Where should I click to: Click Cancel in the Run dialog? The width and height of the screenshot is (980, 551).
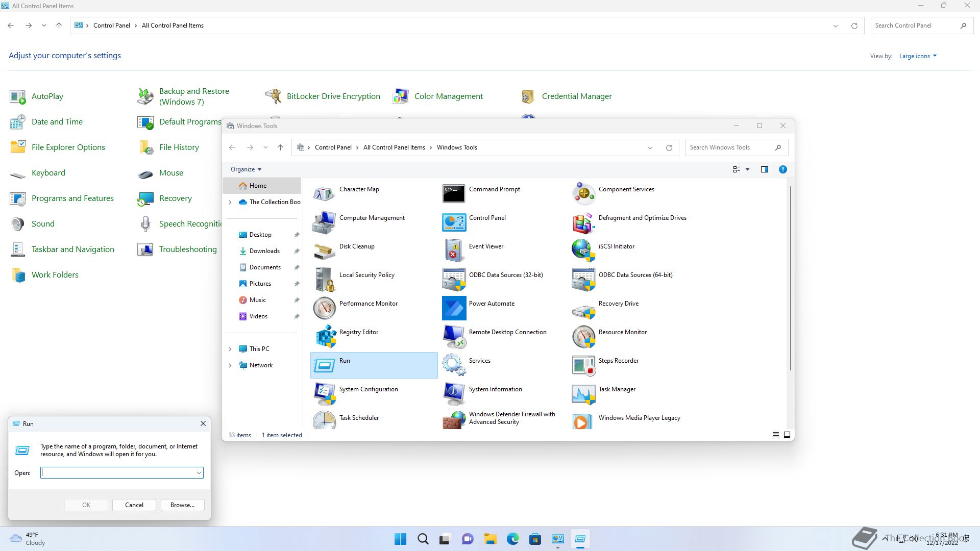click(x=134, y=505)
